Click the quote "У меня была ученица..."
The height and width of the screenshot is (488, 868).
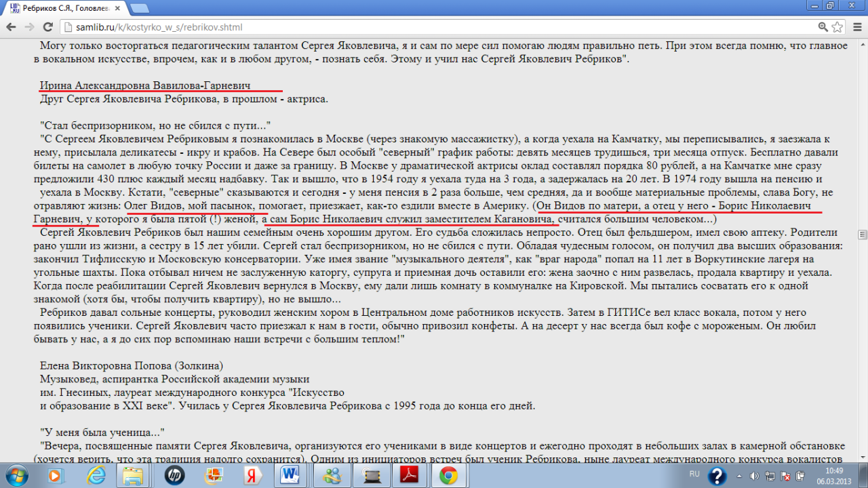click(102, 432)
